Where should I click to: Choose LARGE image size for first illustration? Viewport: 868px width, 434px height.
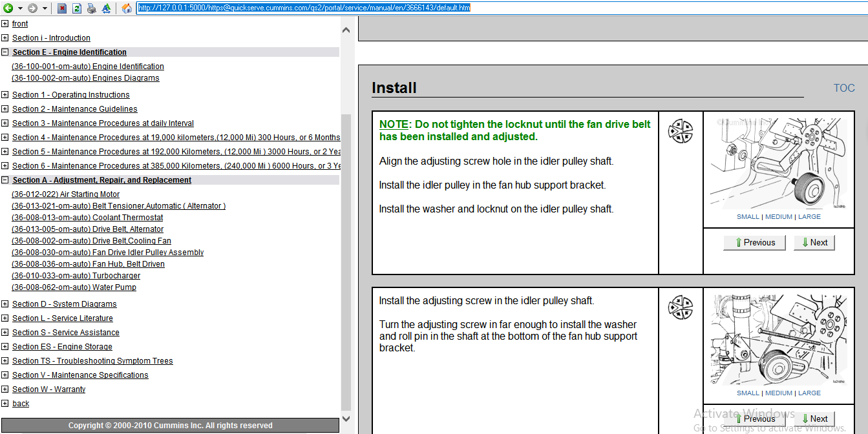809,217
